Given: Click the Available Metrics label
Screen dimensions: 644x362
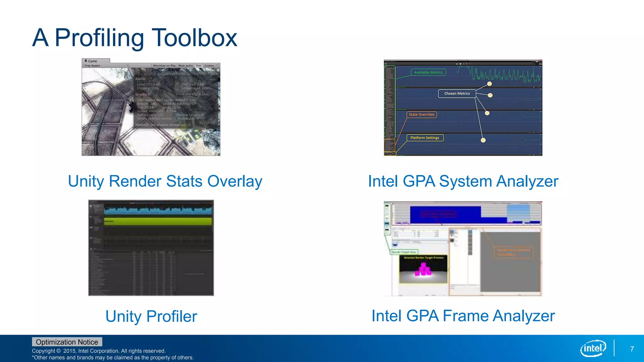Looking at the screenshot, I should point(428,72).
